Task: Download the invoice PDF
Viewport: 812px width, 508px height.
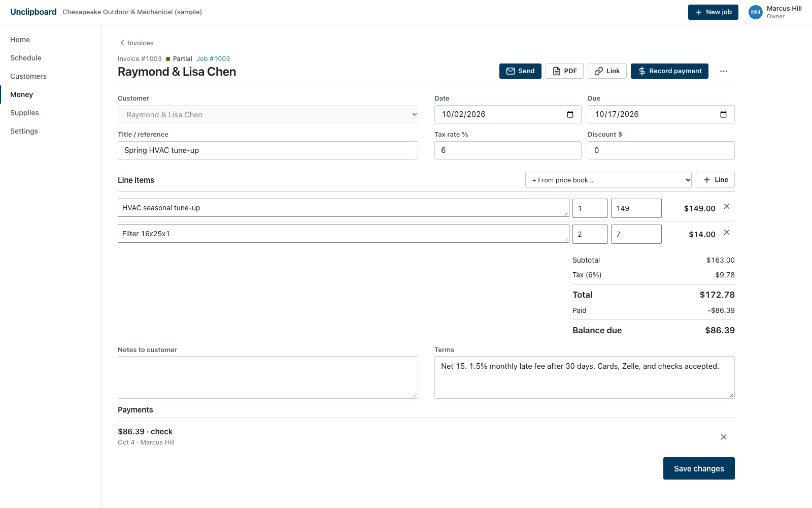Action: point(564,71)
